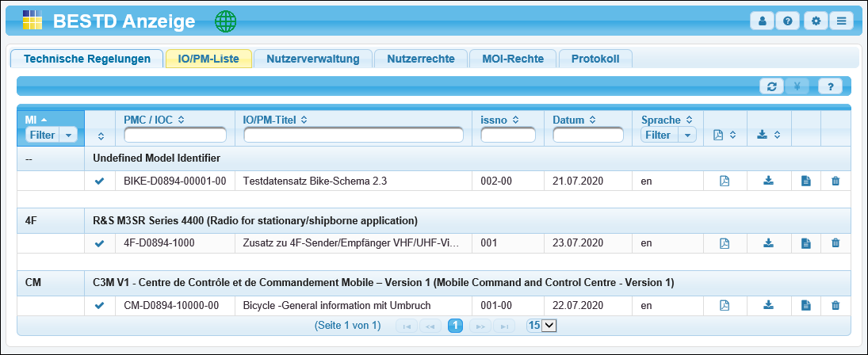868x355 pixels.
Task: Toggle checkmark on 4F-D0894-1000 row
Action: (x=100, y=243)
